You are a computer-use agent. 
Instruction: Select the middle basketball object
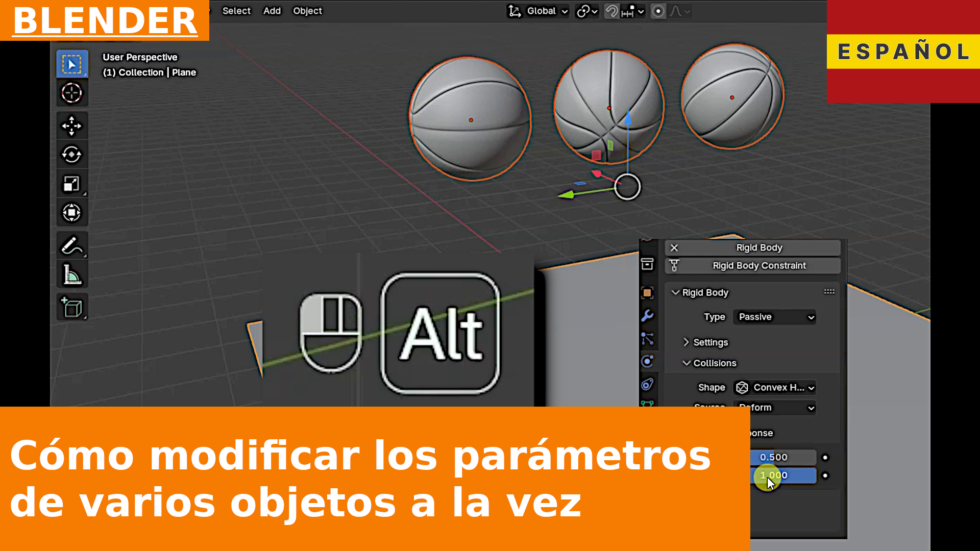click(608, 107)
